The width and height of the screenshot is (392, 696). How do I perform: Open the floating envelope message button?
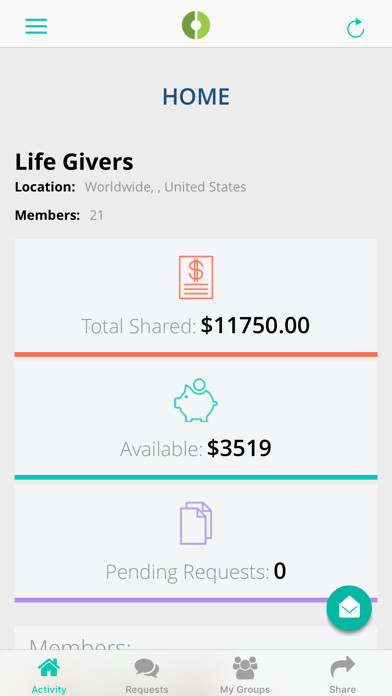pos(349,608)
